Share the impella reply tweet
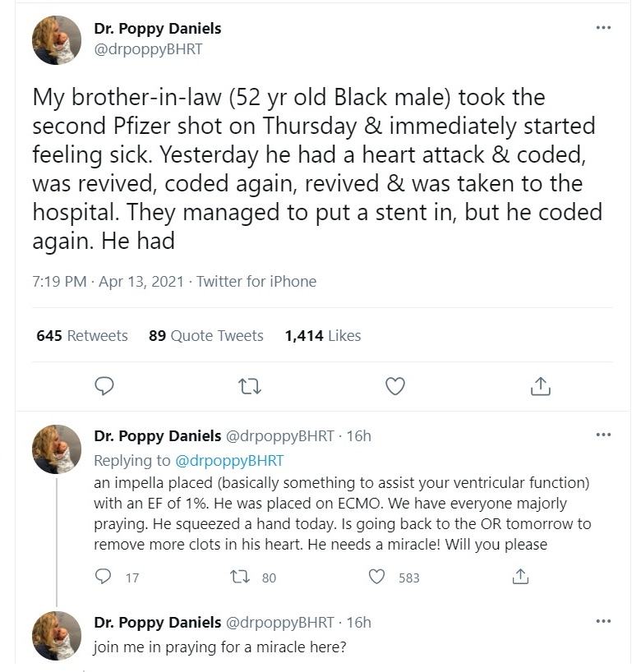The height and width of the screenshot is (672, 641). point(519,578)
